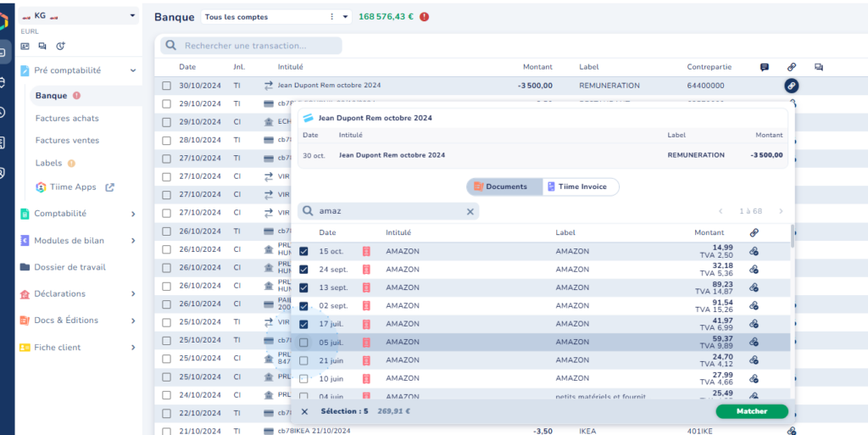Check the 05 juil. AMAZON document checkbox
The image size is (868, 435).
coord(303,343)
